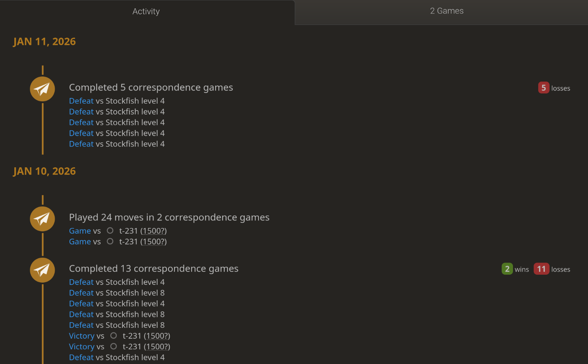Switch to the Activity tab
This screenshot has height=364, width=588.
[x=146, y=12]
